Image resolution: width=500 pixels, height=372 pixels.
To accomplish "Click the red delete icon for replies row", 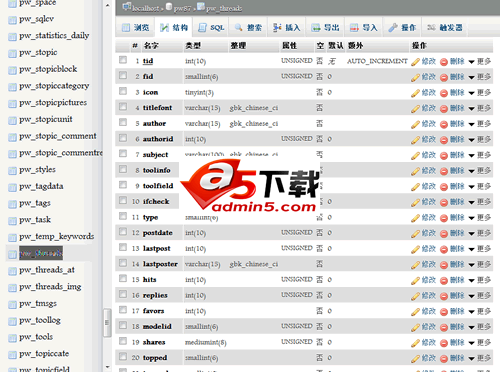I will (444, 296).
